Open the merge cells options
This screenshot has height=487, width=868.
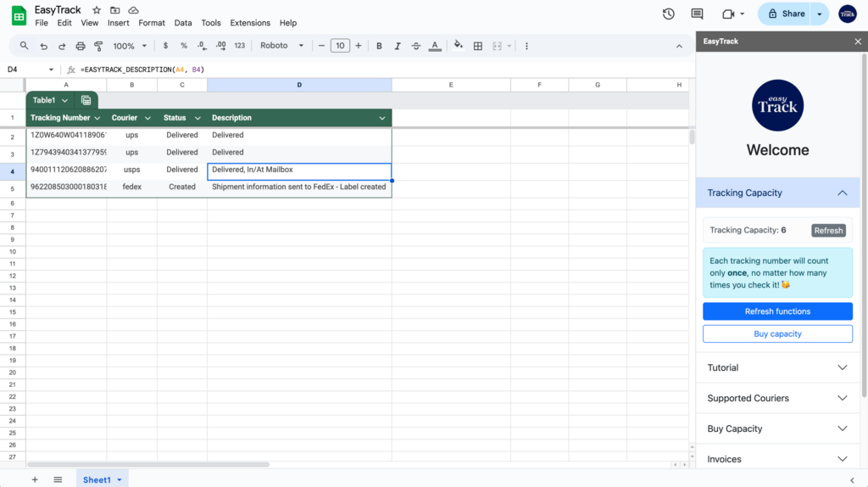click(x=497, y=46)
